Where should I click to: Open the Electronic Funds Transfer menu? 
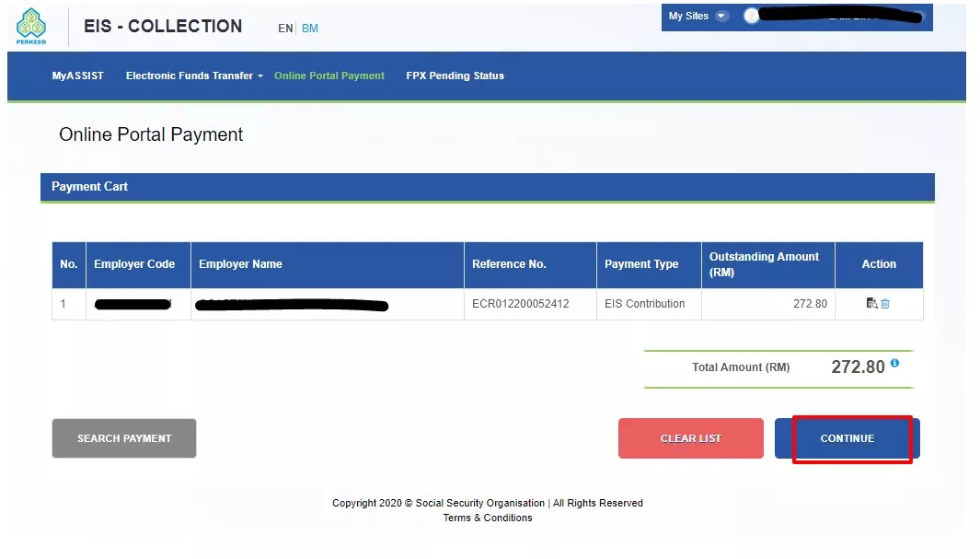pyautogui.click(x=194, y=76)
